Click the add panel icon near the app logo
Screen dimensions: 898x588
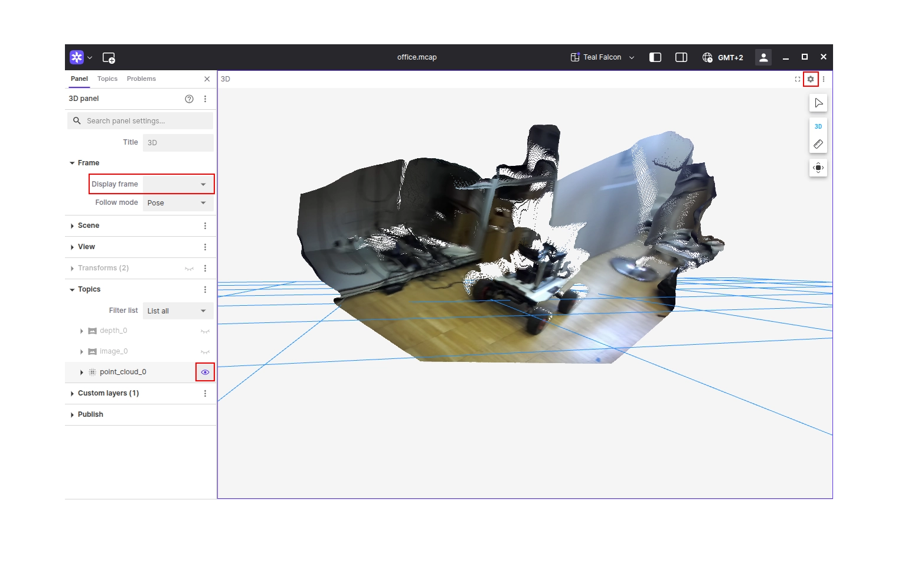click(x=109, y=57)
